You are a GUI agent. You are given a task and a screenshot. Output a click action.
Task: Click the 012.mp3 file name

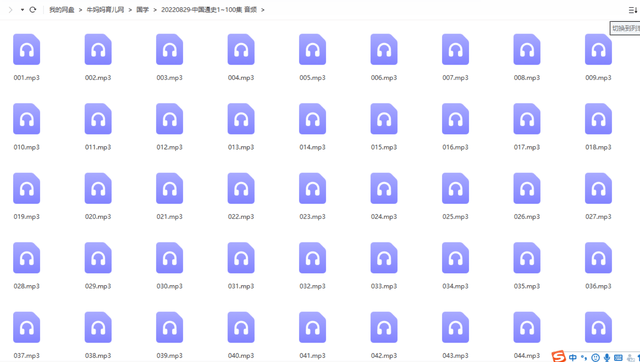(x=169, y=147)
